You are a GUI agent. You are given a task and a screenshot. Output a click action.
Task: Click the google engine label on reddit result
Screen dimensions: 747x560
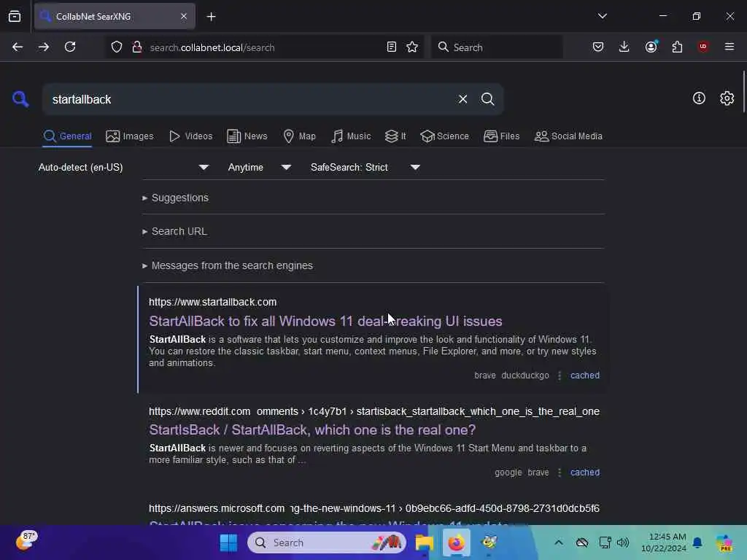[508, 472]
